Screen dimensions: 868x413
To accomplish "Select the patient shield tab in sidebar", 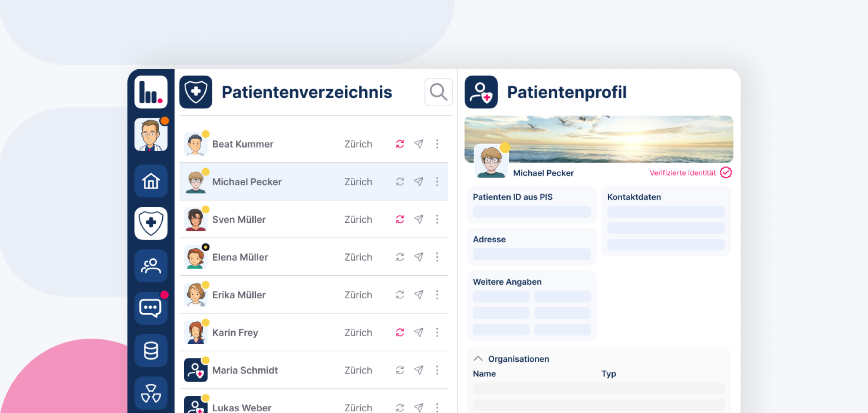I will [151, 223].
